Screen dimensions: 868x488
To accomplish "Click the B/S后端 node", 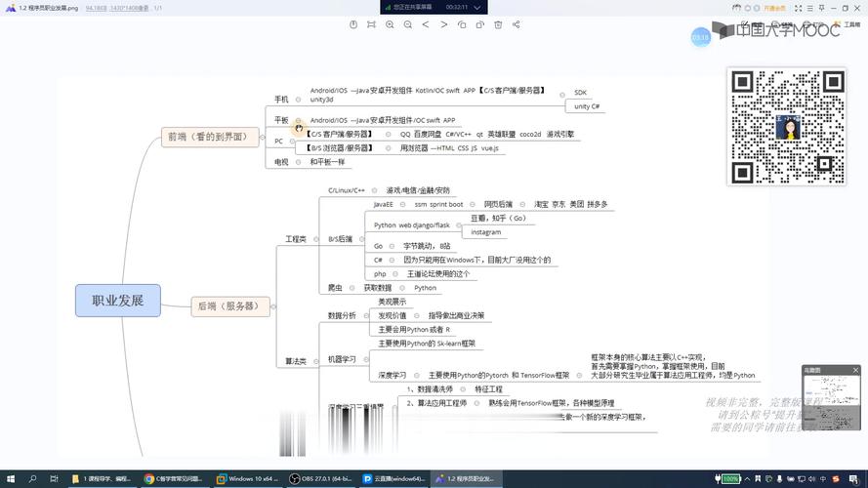I will click(340, 239).
